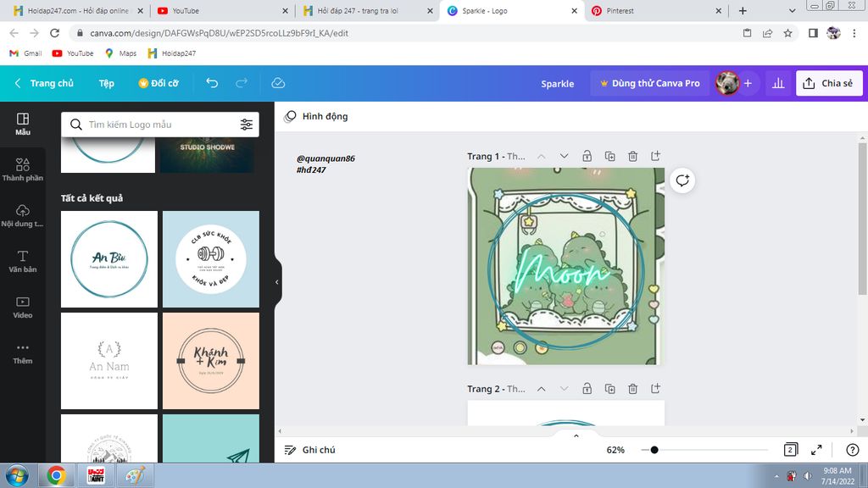This screenshot has width=868, height=488.
Task: Open the Windows Start menu
Action: [x=17, y=476]
